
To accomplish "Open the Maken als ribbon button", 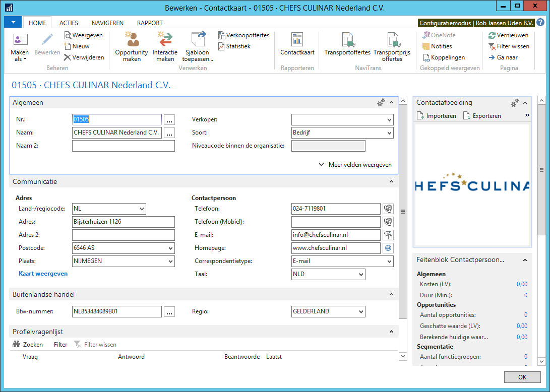I will pyautogui.click(x=20, y=47).
